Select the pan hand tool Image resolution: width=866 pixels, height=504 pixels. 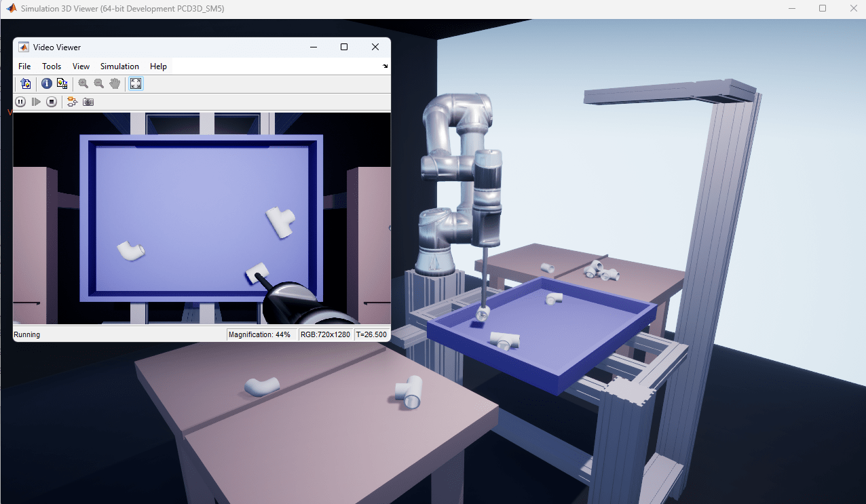tap(115, 83)
